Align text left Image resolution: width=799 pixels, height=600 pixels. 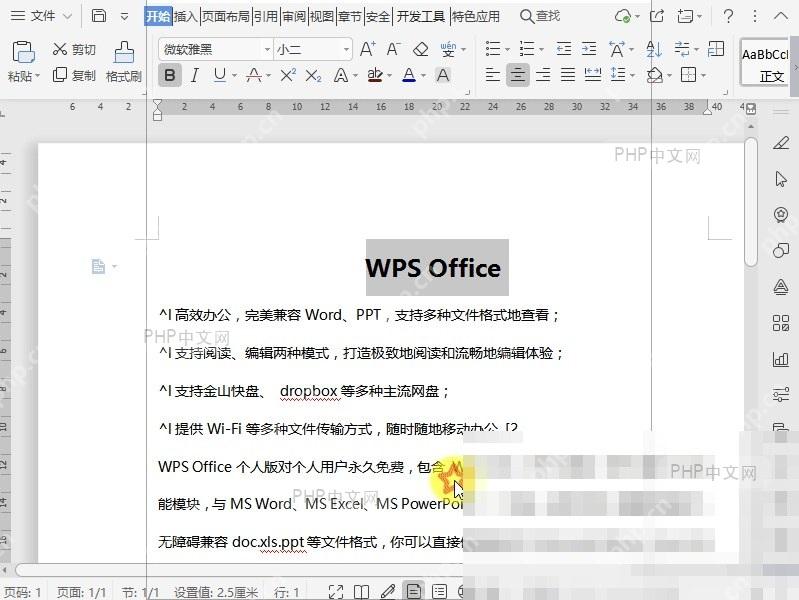(492, 75)
